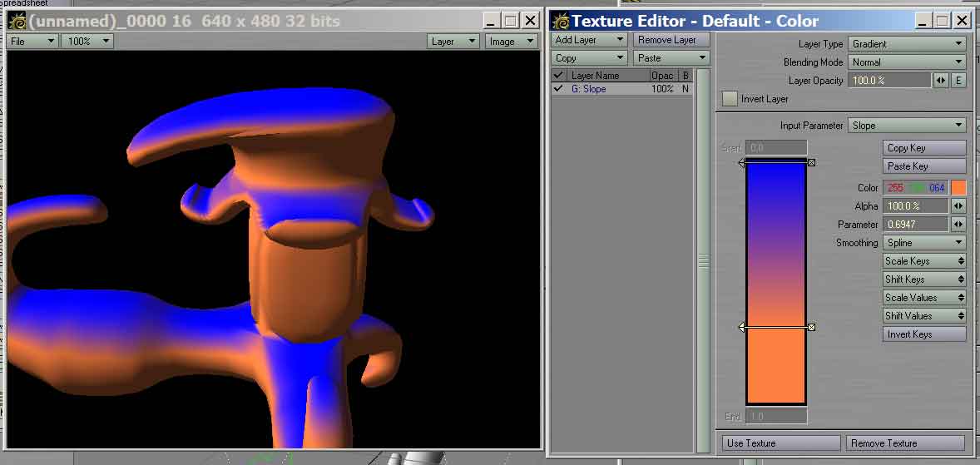Close the render image window
Image resolution: width=980 pixels, height=465 pixels.
click(530, 21)
